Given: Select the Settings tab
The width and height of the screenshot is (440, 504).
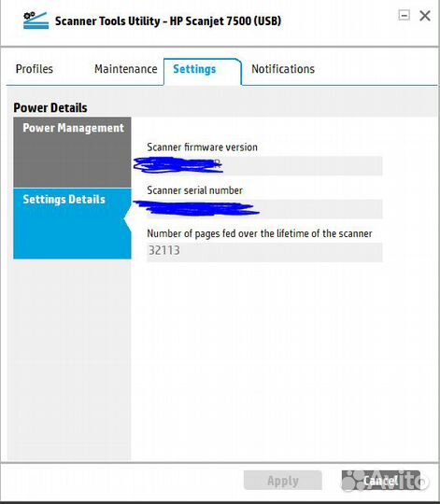Looking at the screenshot, I should coord(203,72).
